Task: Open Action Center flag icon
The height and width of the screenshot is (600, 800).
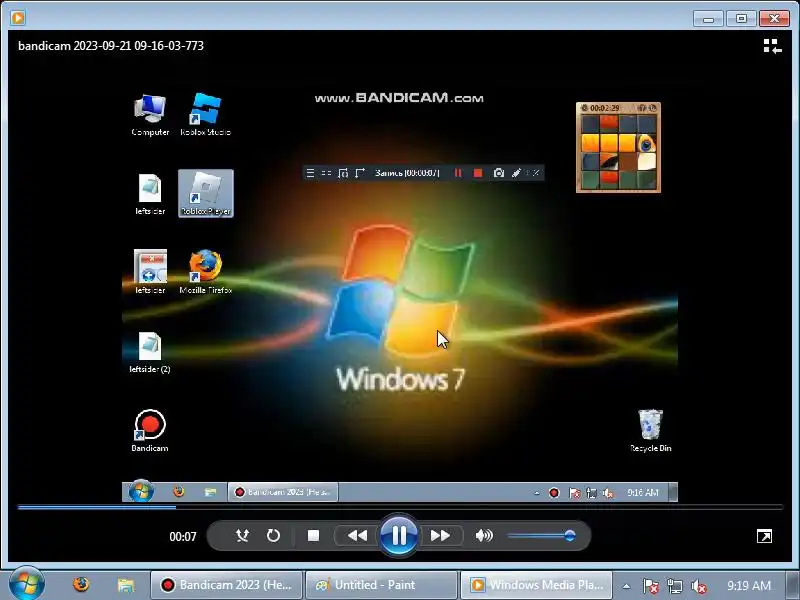Action: pyautogui.click(x=651, y=586)
